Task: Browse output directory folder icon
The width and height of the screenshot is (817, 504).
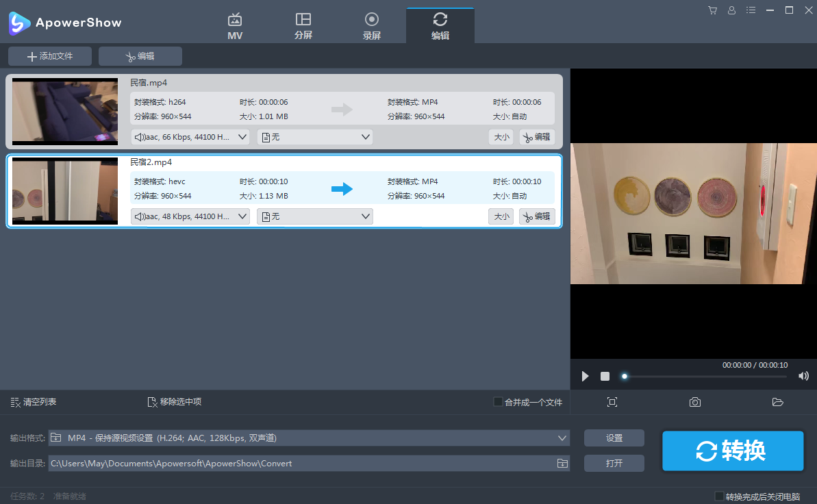Action: tap(562, 464)
